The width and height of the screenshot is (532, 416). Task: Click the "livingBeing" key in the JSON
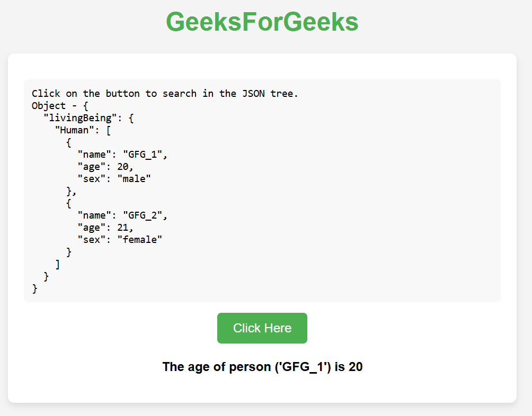pyautogui.click(x=79, y=118)
